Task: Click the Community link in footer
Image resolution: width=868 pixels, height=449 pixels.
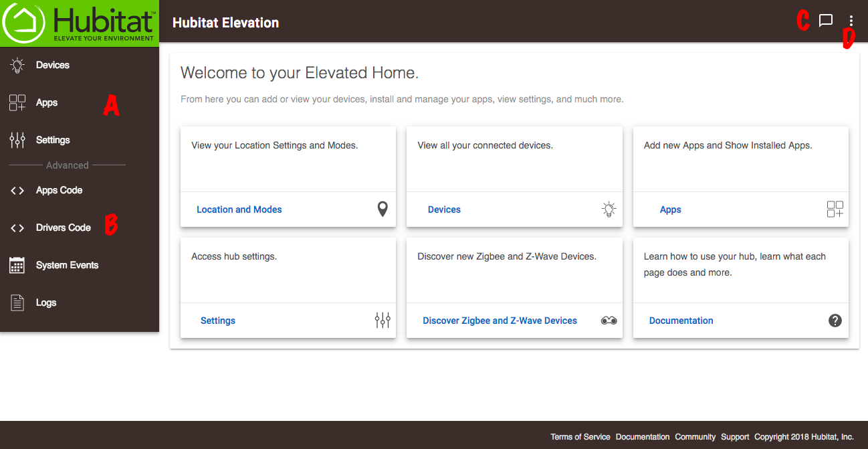Action: point(695,437)
